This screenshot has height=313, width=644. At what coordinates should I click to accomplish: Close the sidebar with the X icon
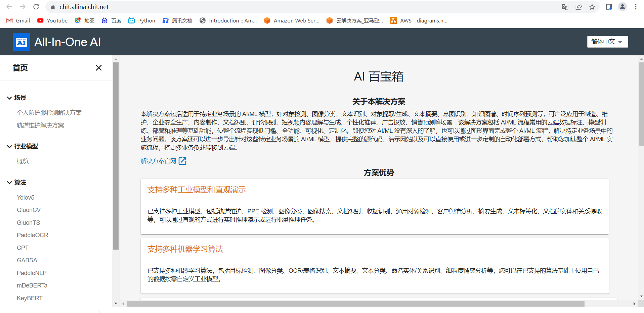pyautogui.click(x=98, y=68)
